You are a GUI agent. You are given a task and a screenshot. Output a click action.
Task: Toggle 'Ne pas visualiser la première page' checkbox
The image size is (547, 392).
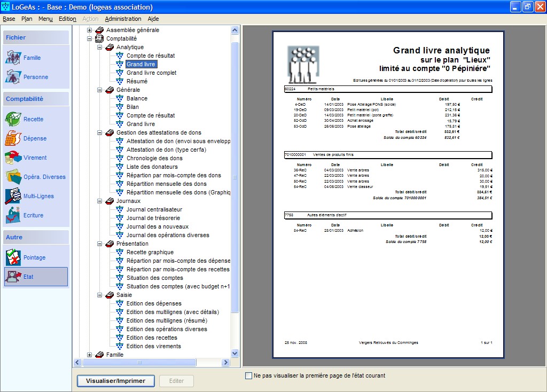pyautogui.click(x=248, y=375)
